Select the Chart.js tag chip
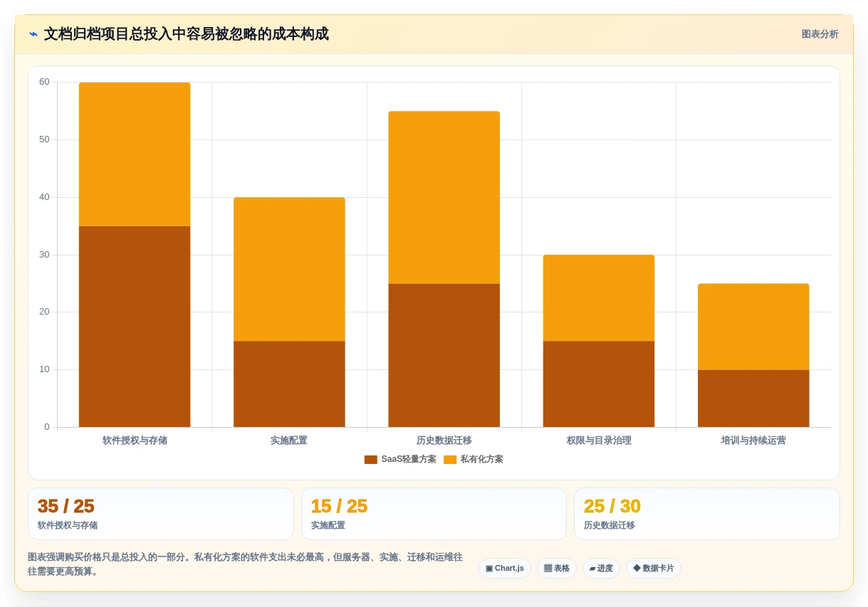Image resolution: width=868 pixels, height=607 pixels. click(x=505, y=569)
